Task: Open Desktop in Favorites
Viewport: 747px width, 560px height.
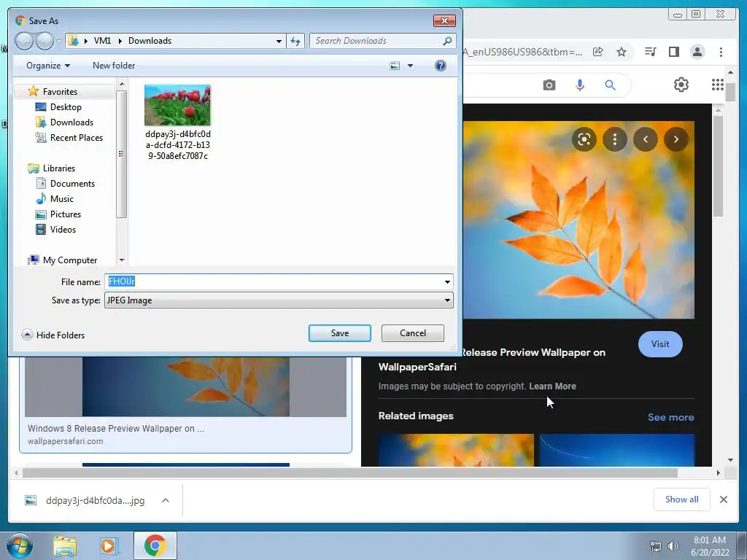Action: pos(66,107)
